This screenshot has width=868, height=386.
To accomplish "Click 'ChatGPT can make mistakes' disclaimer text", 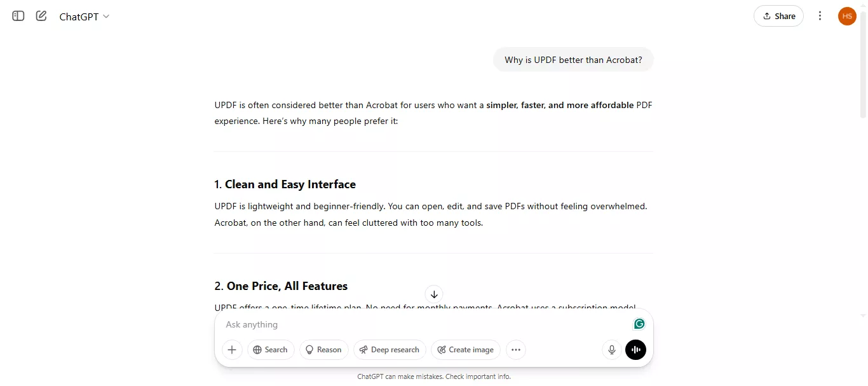I will tap(434, 376).
